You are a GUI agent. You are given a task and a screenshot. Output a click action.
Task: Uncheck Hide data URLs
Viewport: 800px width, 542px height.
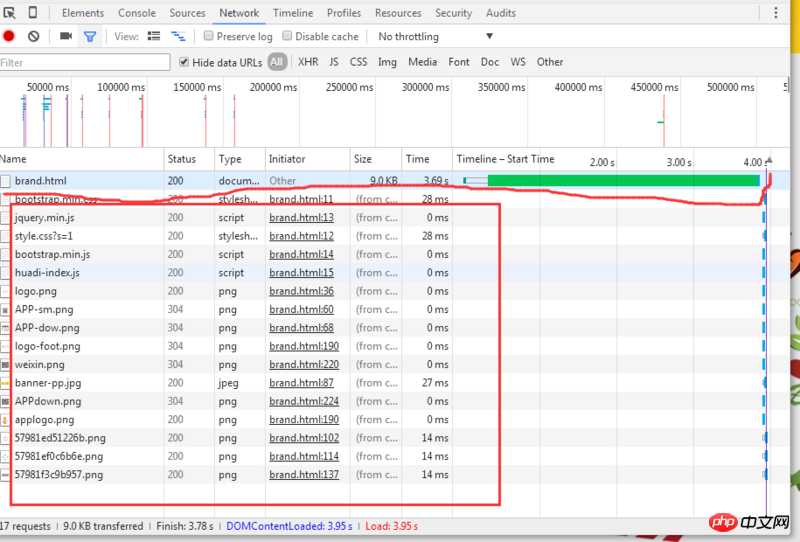184,62
